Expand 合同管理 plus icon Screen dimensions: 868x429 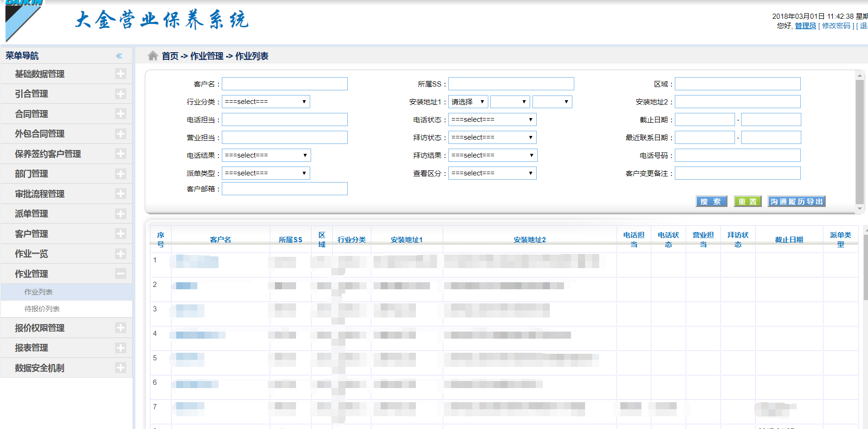120,114
